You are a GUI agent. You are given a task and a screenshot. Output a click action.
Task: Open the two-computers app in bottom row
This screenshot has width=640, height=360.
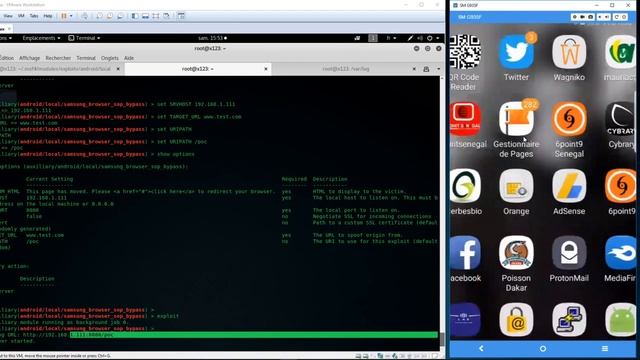569,320
